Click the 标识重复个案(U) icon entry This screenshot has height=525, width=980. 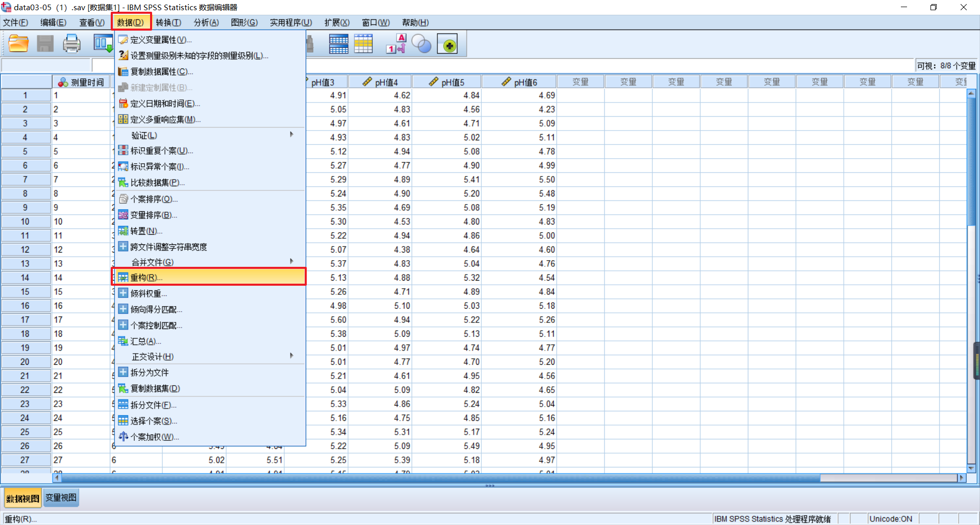click(210, 151)
